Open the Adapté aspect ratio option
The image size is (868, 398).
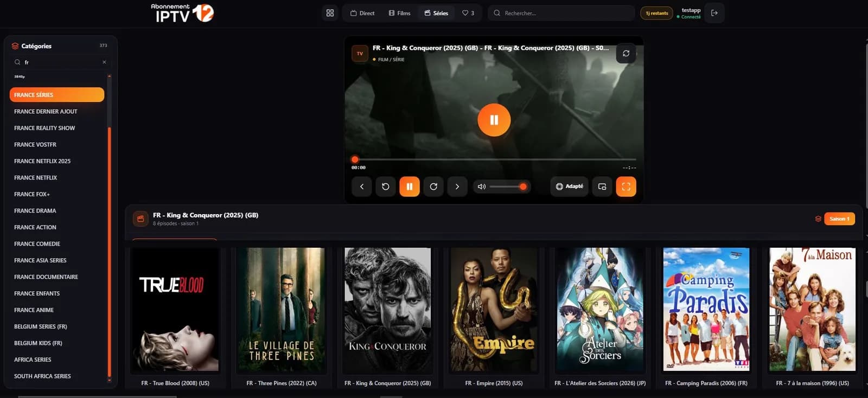pos(569,187)
